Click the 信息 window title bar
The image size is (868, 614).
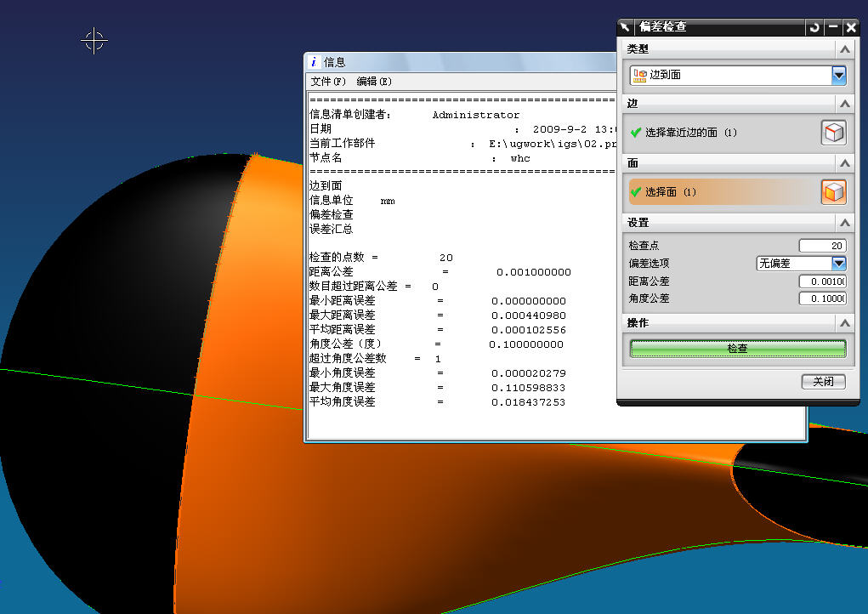pos(461,62)
